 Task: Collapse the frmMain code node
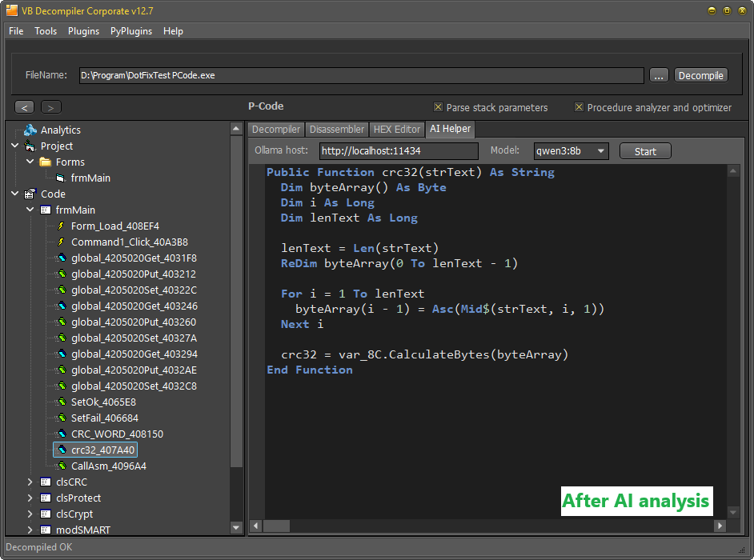[30, 210]
